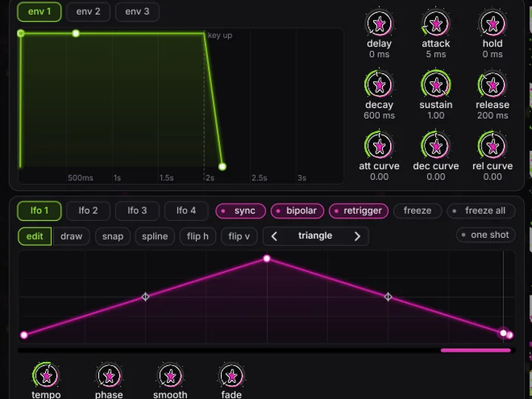
Task: Select the lfo 1 tab
Action: (x=39, y=211)
